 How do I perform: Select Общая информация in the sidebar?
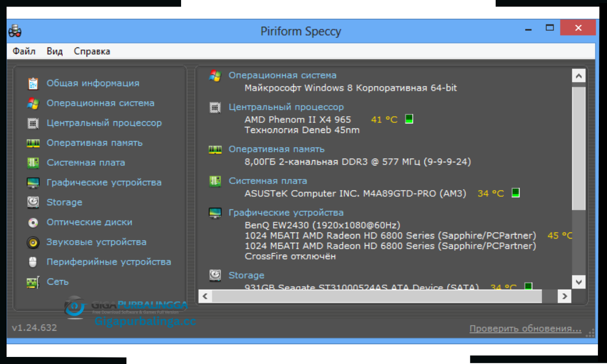pos(93,83)
